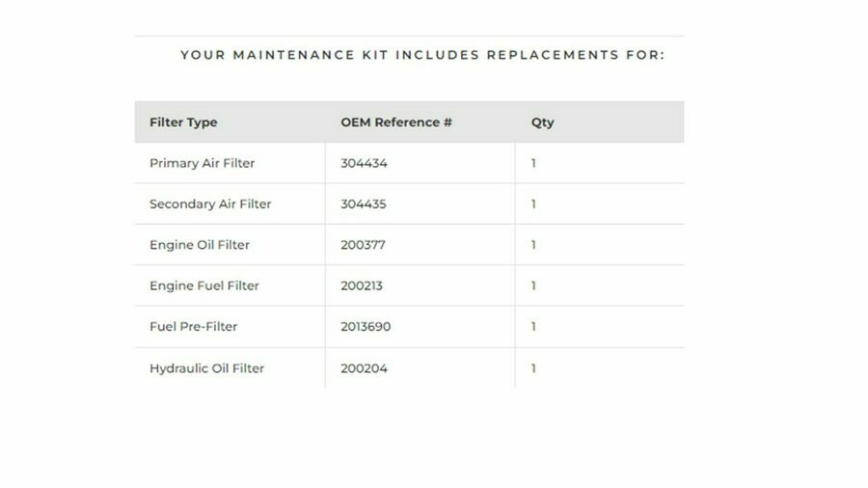Screen dimensions: 868x488
Task: Select the Secondary Air Filter cell
Action: coord(210,203)
